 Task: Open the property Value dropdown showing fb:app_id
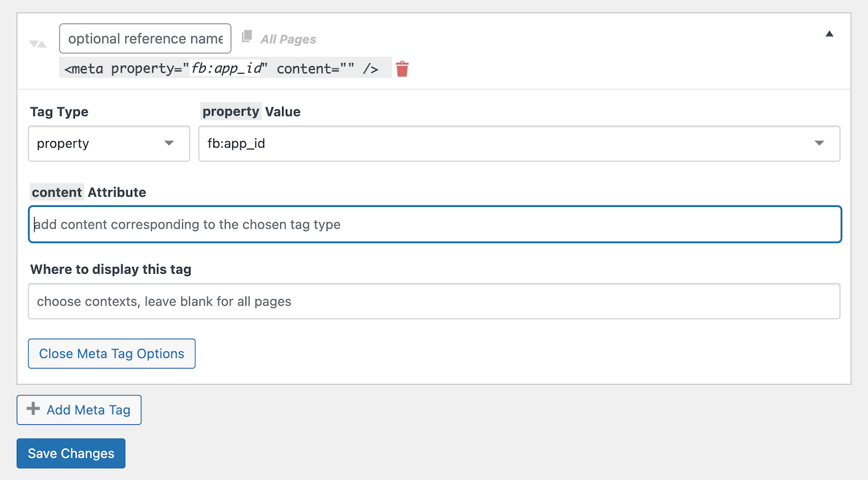[x=518, y=143]
